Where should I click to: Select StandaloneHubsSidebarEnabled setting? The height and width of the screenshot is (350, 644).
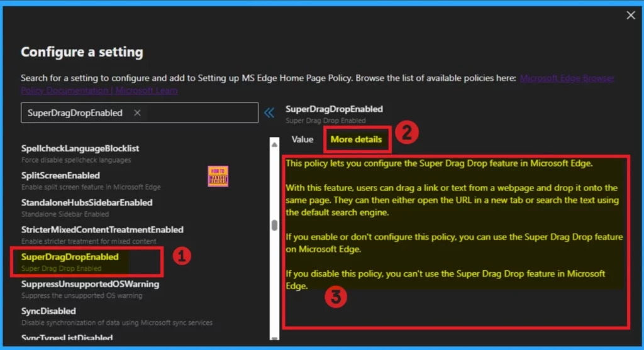click(x=87, y=203)
